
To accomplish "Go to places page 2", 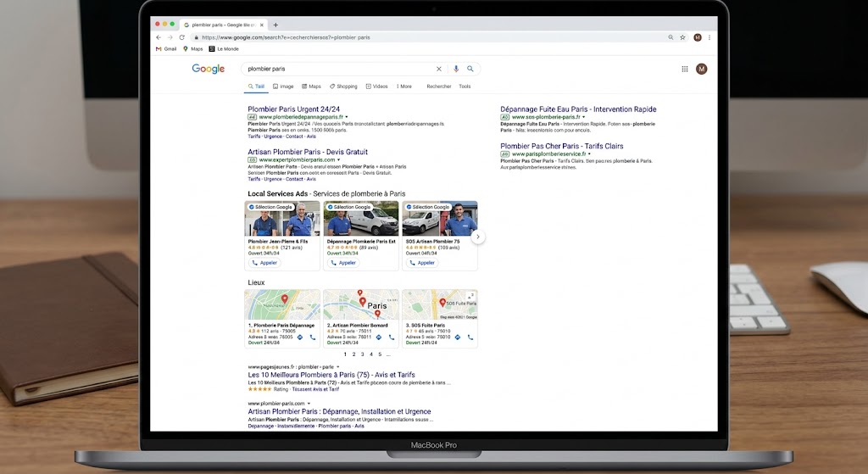I will pos(353,354).
